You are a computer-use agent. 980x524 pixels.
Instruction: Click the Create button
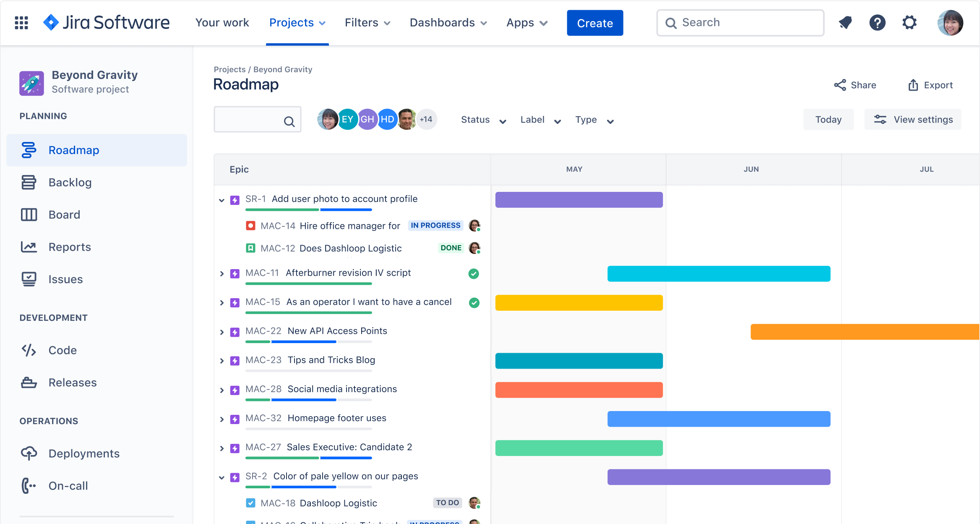click(x=594, y=23)
